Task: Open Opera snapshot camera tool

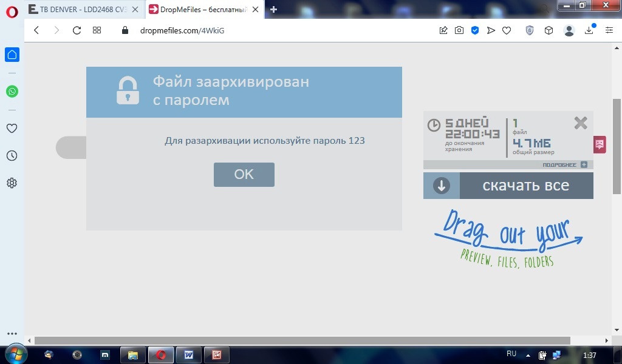Action: (459, 30)
